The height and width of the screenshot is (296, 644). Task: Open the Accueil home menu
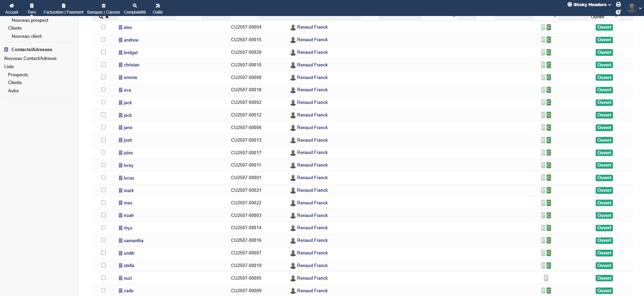pos(12,9)
